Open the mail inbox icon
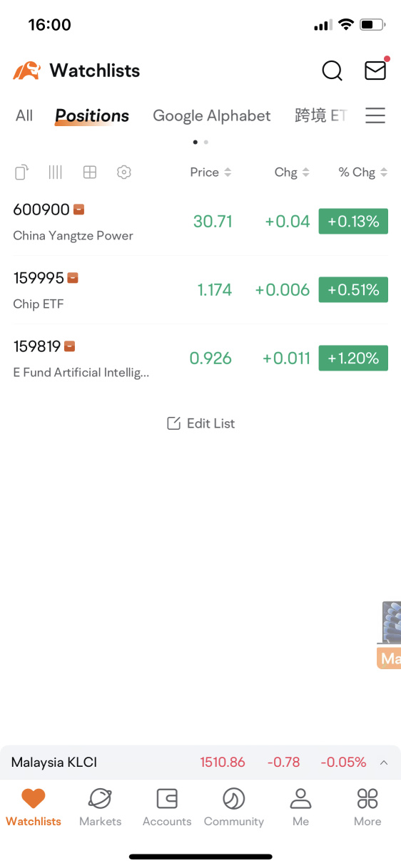Image resolution: width=401 pixels, height=868 pixels. pos(375,70)
